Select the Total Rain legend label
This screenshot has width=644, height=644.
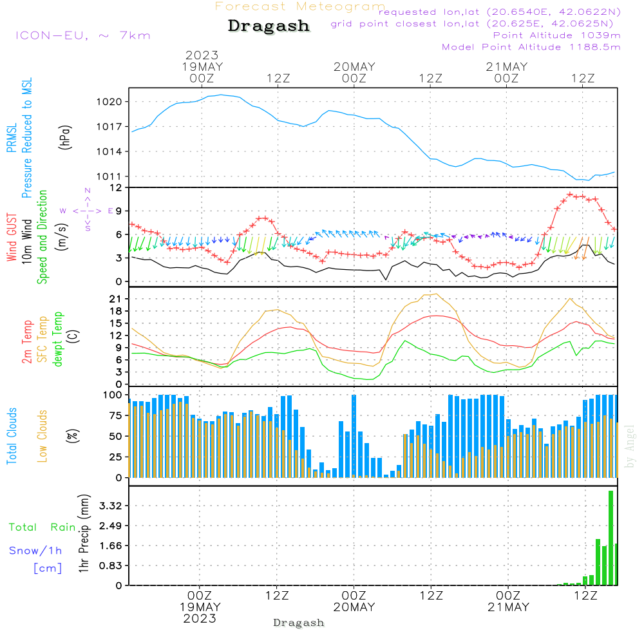tap(42, 527)
